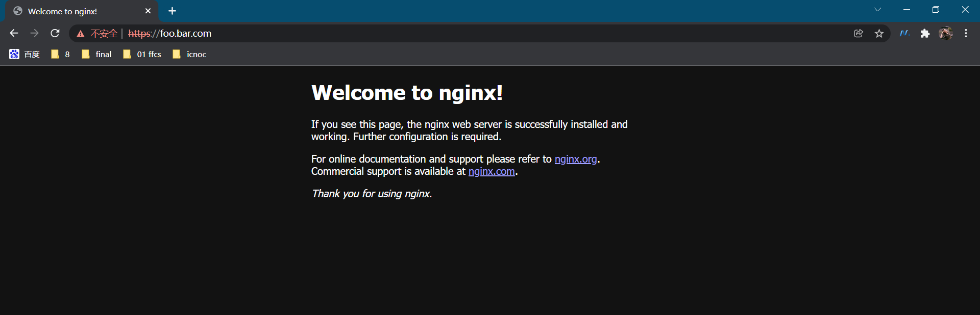
Task: Restore down the browser window
Action: [x=936, y=10]
